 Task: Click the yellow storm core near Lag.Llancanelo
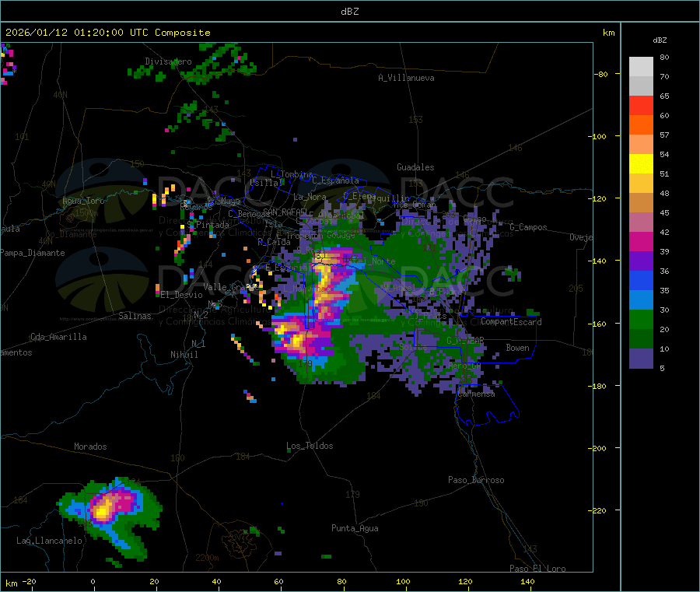pos(103,510)
